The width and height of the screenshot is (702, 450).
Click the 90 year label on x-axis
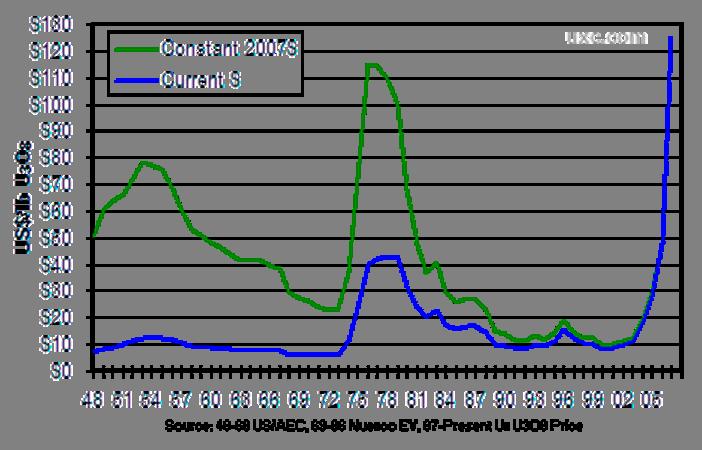coord(504,400)
